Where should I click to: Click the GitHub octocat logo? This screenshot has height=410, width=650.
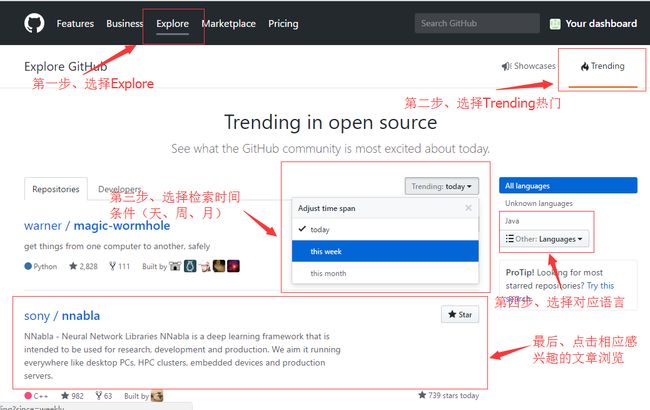[34, 23]
